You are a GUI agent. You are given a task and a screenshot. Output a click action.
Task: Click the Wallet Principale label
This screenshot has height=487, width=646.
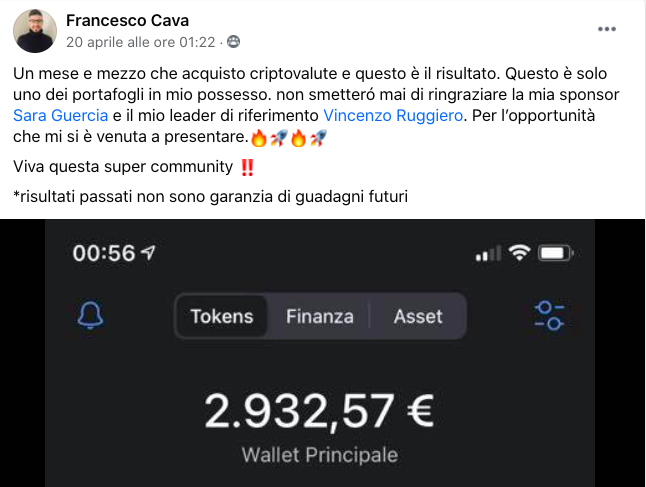(320, 455)
